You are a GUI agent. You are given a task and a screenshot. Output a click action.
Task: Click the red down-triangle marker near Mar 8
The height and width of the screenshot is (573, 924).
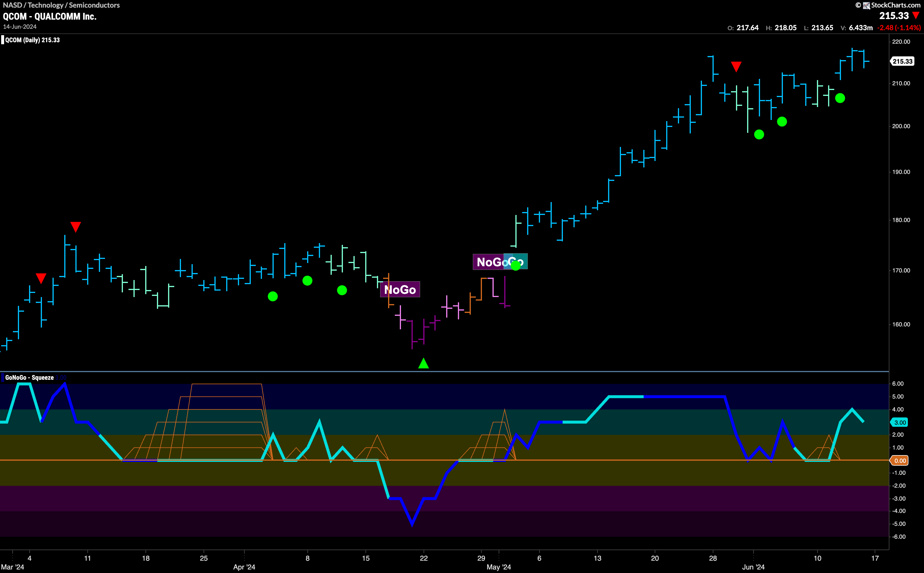pyautogui.click(x=75, y=227)
